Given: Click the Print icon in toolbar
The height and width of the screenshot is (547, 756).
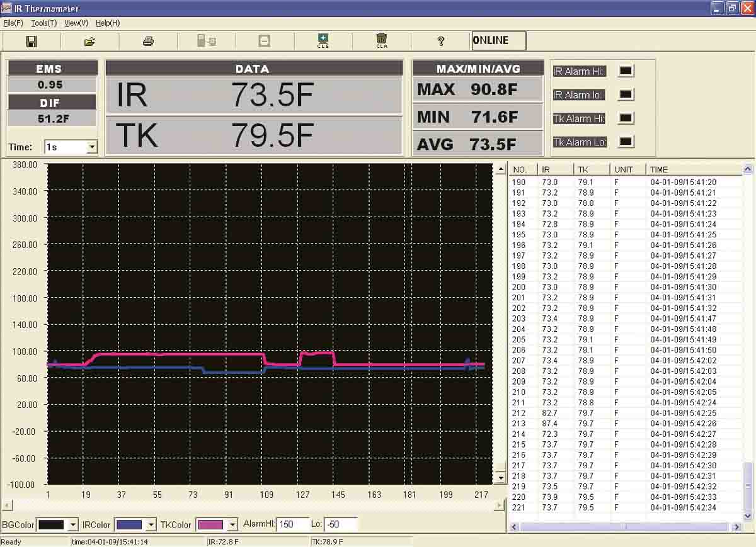Looking at the screenshot, I should coord(148,42).
